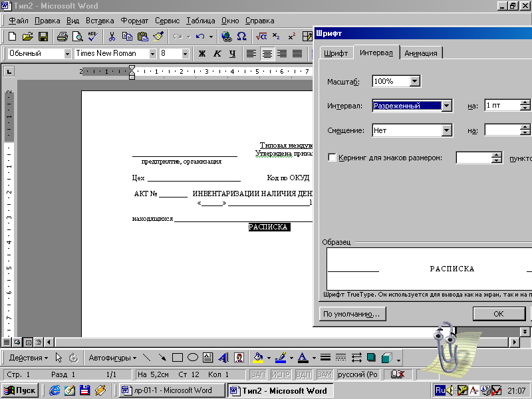Click the Ru language tray indicator
This screenshot has height=399, width=532.
[440, 390]
